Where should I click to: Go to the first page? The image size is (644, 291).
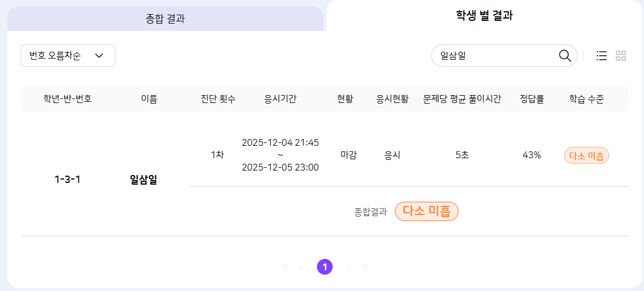[x=284, y=267]
